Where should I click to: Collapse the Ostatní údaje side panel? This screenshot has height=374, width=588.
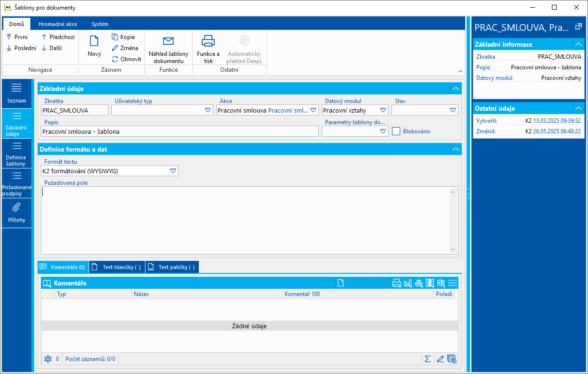pos(578,108)
